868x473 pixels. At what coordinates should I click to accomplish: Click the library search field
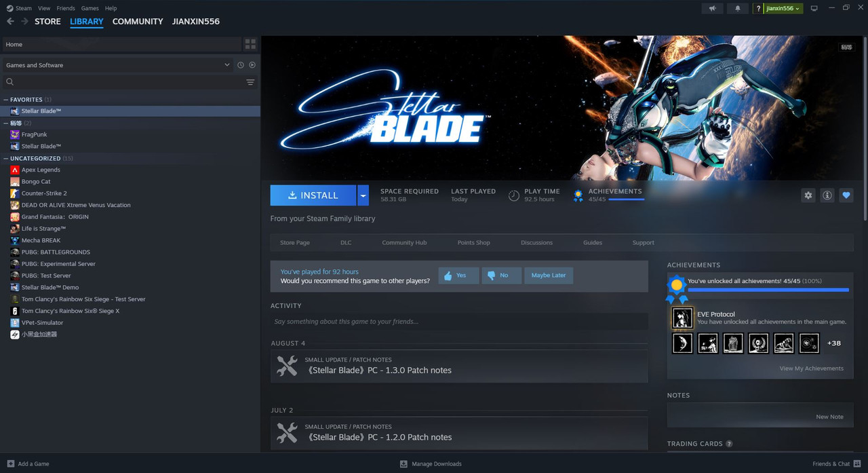123,82
